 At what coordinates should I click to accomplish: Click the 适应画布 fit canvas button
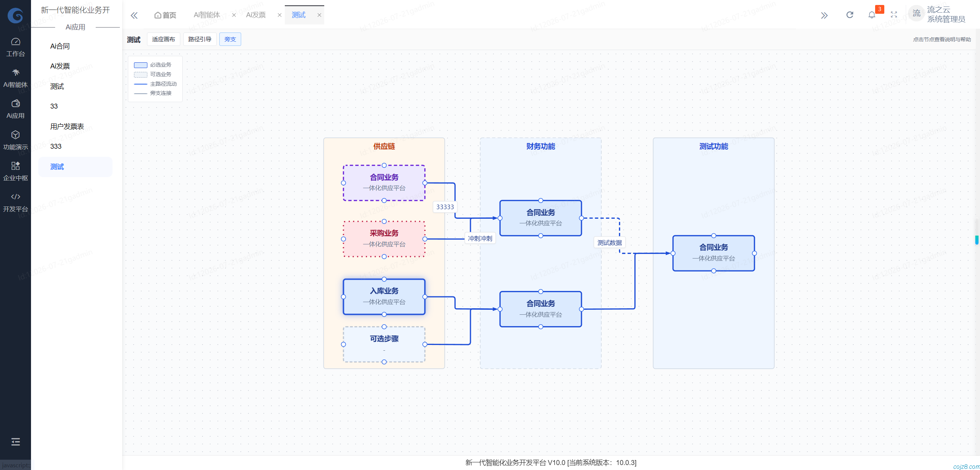tap(163, 39)
